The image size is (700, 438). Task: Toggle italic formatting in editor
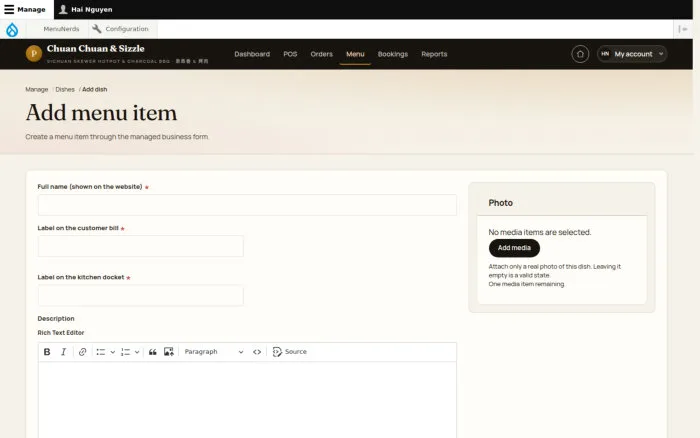[63, 352]
